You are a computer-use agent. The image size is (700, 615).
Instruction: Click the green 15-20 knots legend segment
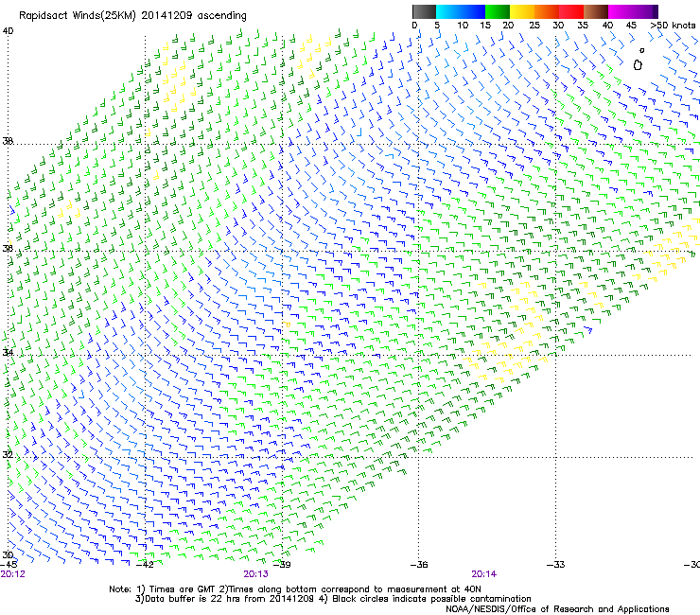point(498,11)
